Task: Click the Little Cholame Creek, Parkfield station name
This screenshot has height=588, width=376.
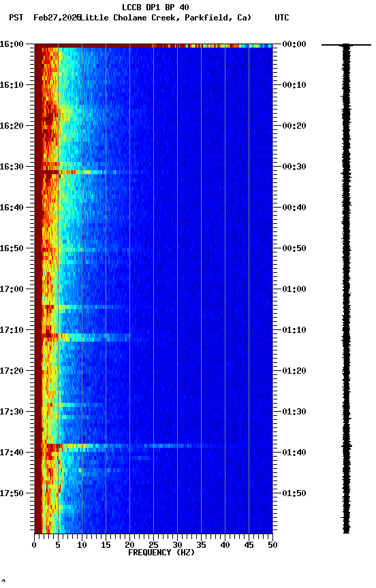Action: (x=165, y=18)
